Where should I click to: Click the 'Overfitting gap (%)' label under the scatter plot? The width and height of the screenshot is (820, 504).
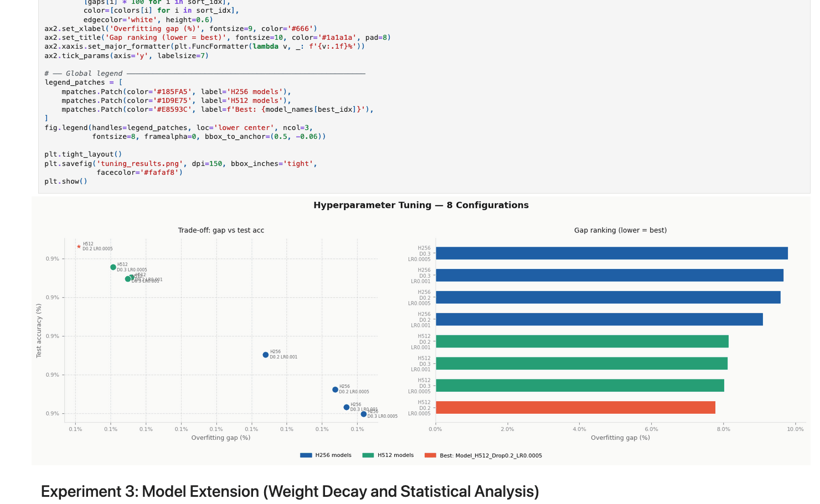click(221, 438)
